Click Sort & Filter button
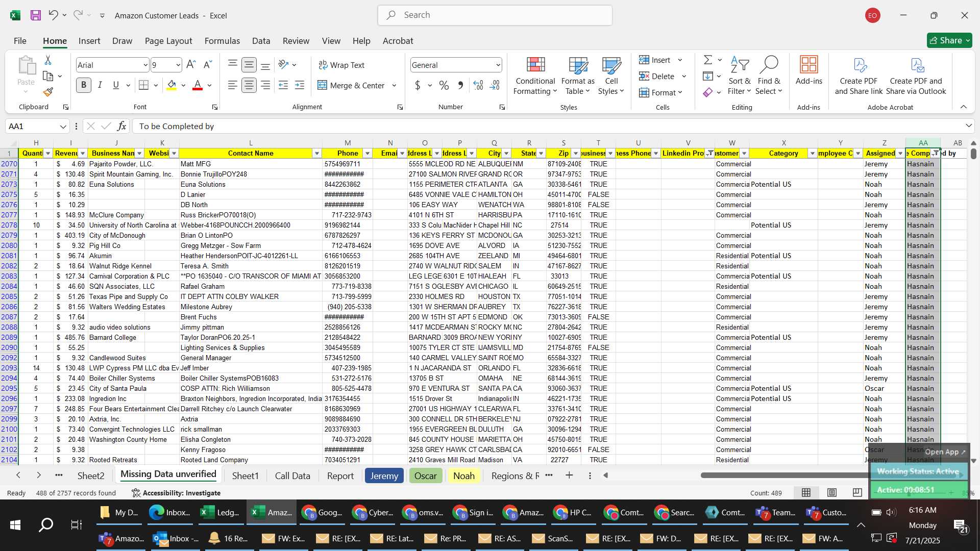Viewport: 980px width, 551px height. click(x=740, y=76)
